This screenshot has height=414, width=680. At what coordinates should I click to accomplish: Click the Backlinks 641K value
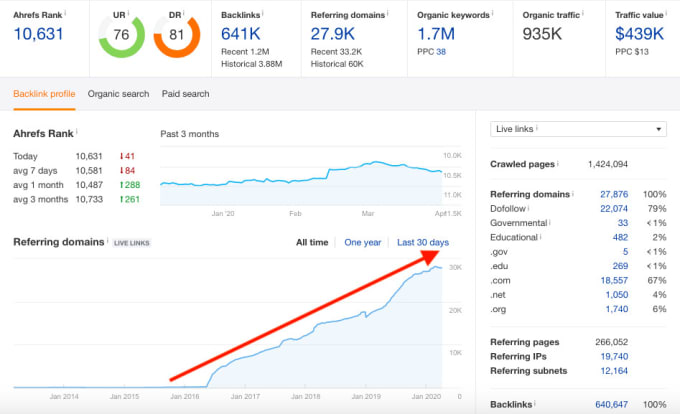[241, 34]
